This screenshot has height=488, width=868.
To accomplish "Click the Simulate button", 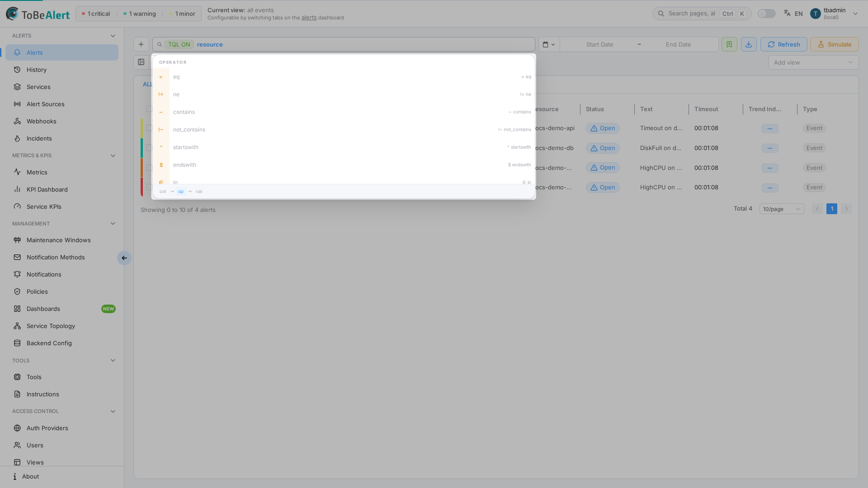I will (x=834, y=44).
